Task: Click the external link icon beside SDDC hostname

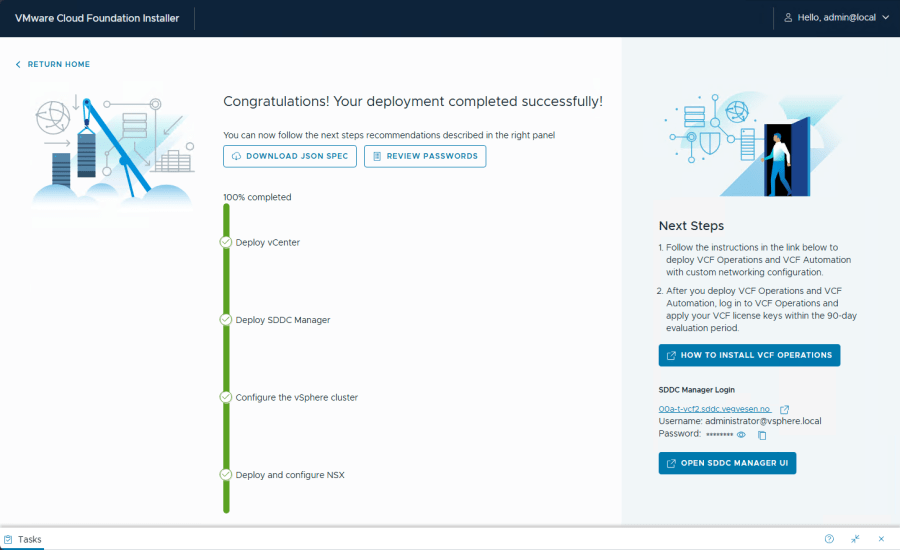Action: 784,409
